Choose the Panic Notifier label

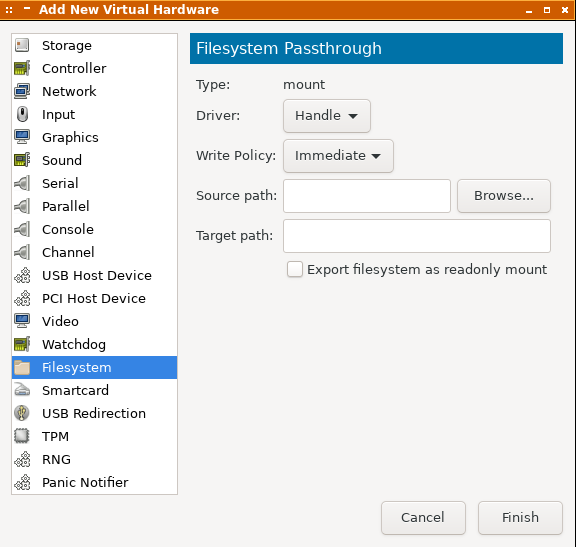click(x=85, y=482)
